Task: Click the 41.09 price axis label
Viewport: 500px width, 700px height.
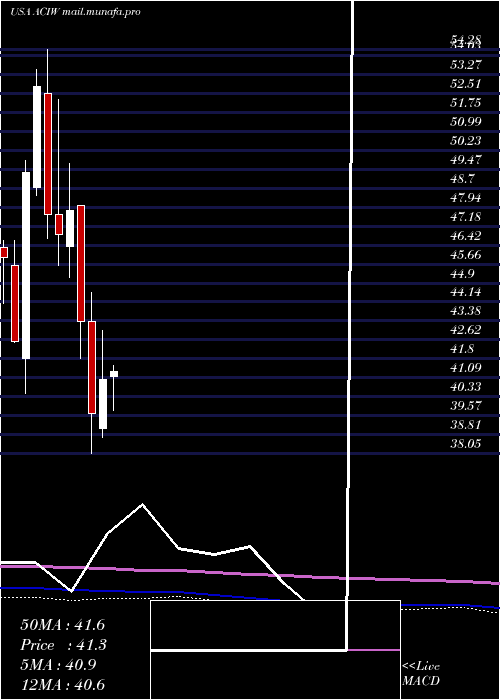Action: pos(466,368)
